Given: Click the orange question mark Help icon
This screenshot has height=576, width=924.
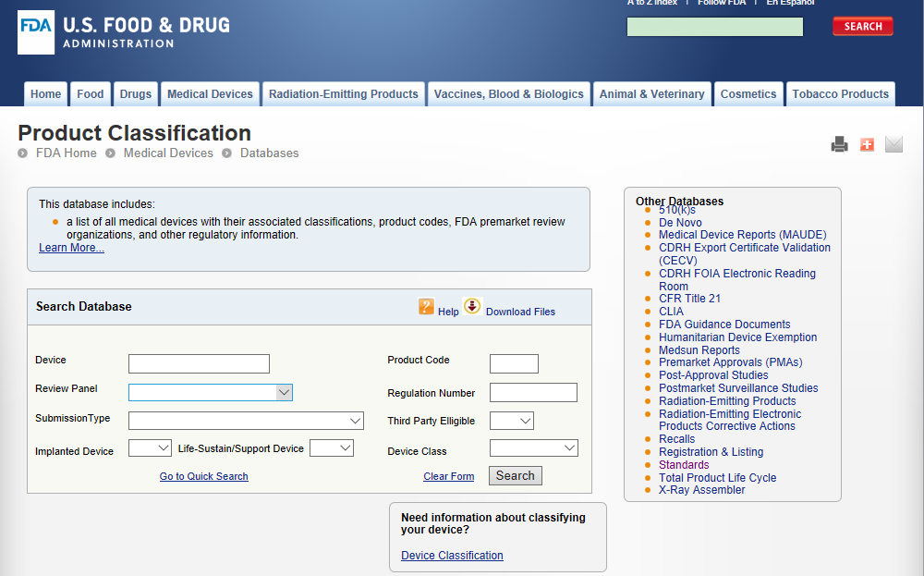Looking at the screenshot, I should [426, 307].
